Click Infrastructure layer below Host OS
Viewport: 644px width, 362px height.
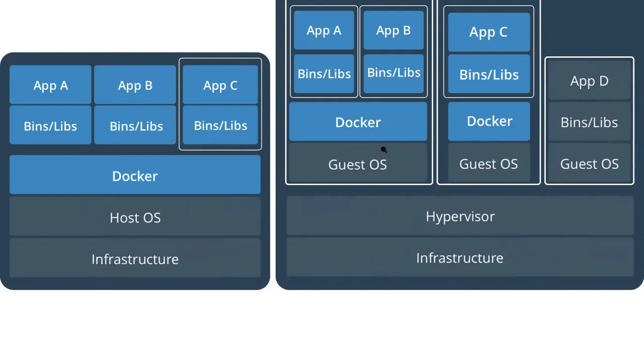pos(135,258)
